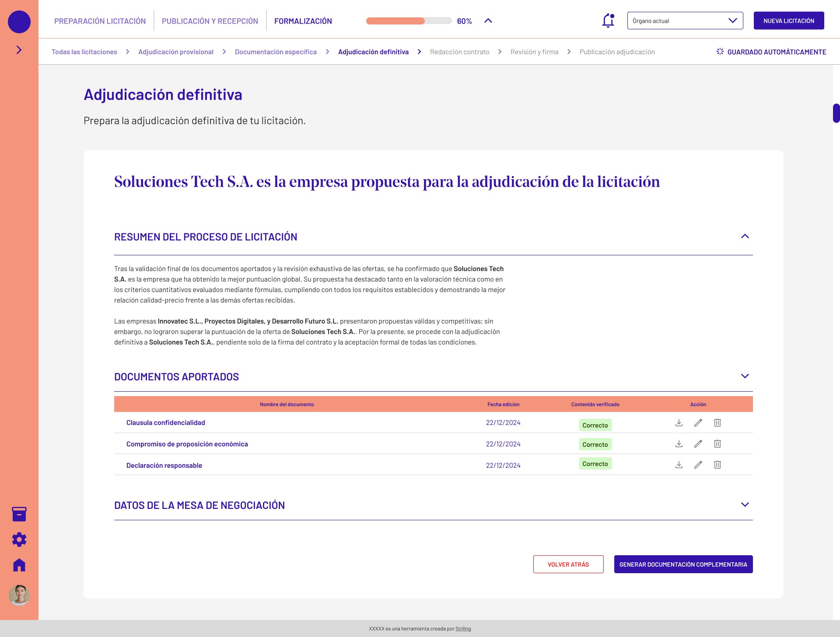Expand Datos de la mesa de negociación
This screenshot has width=840, height=637.
click(x=745, y=505)
